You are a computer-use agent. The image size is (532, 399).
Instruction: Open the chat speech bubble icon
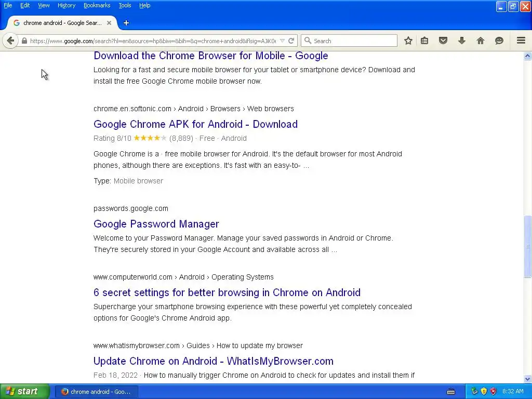tap(499, 41)
